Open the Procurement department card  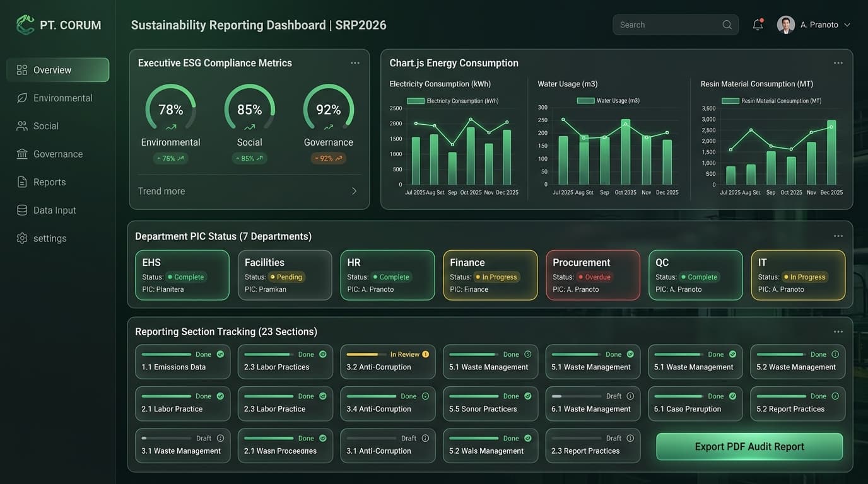[x=593, y=275]
